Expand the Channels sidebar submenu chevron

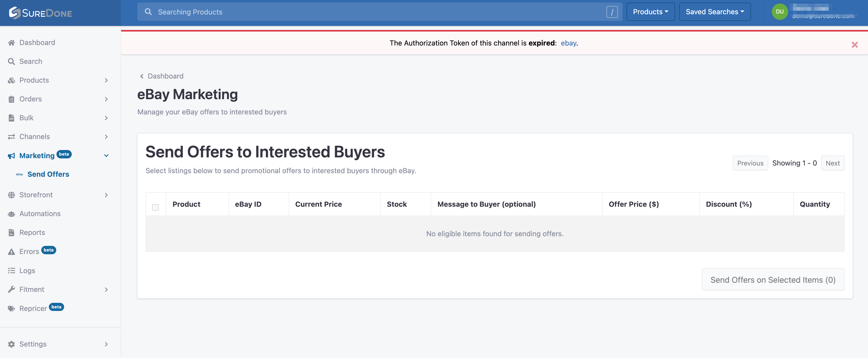pyautogui.click(x=106, y=137)
